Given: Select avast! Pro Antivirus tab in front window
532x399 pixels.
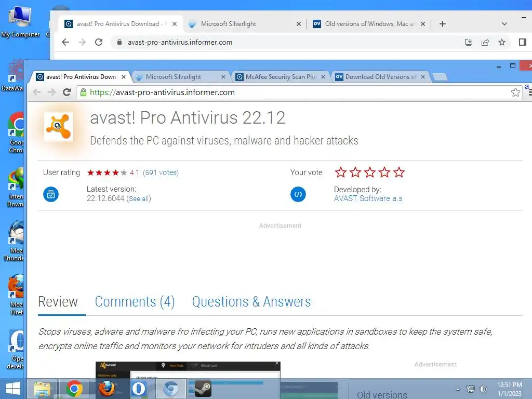Looking at the screenshot, I should (x=82, y=77).
